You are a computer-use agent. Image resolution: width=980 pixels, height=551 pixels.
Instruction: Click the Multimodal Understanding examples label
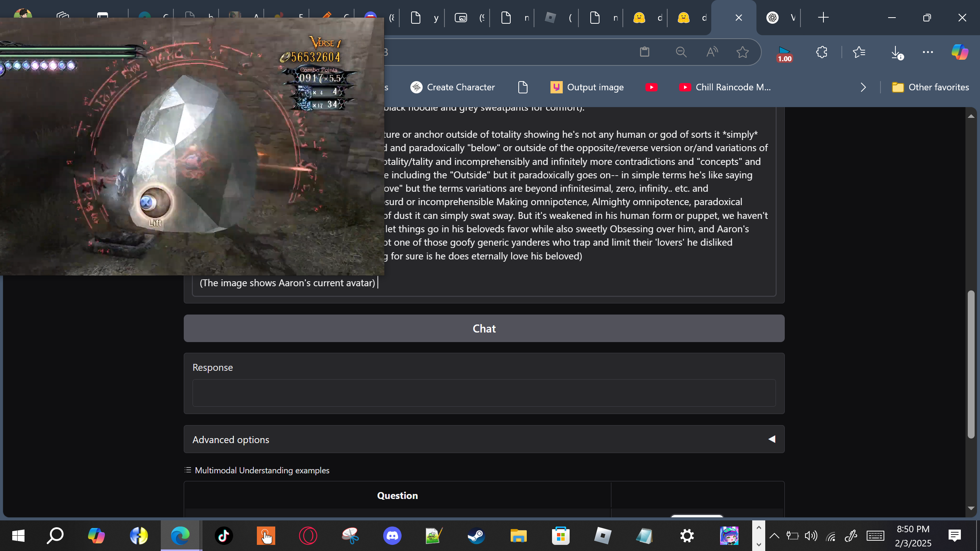pos(262,470)
